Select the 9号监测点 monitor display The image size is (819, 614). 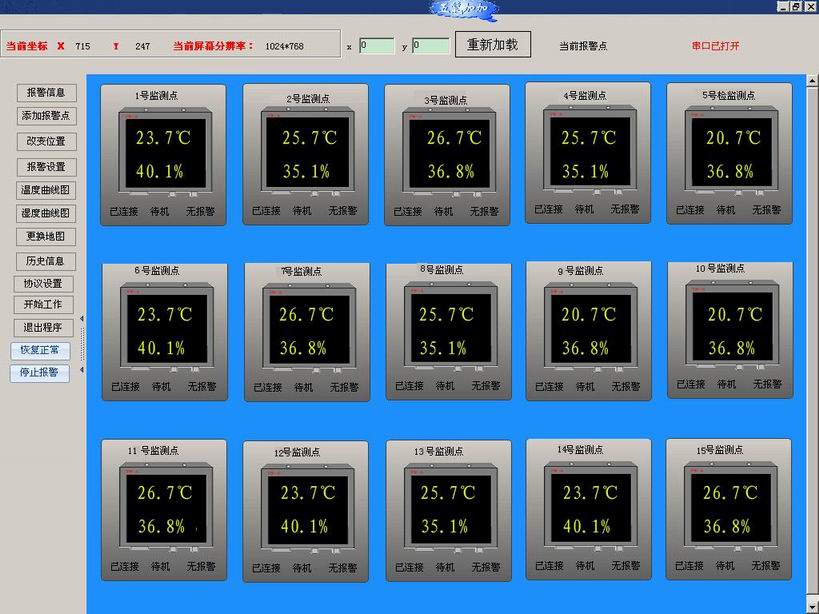click(x=591, y=329)
